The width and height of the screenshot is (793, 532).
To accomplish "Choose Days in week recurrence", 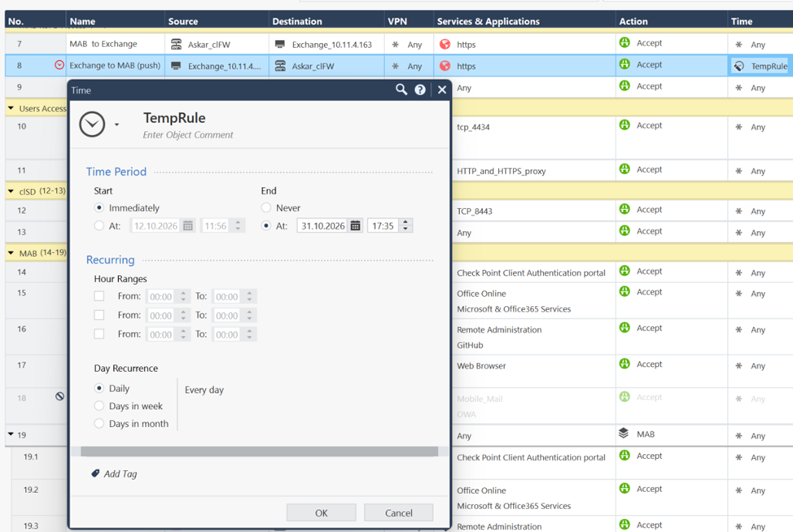I will [99, 406].
